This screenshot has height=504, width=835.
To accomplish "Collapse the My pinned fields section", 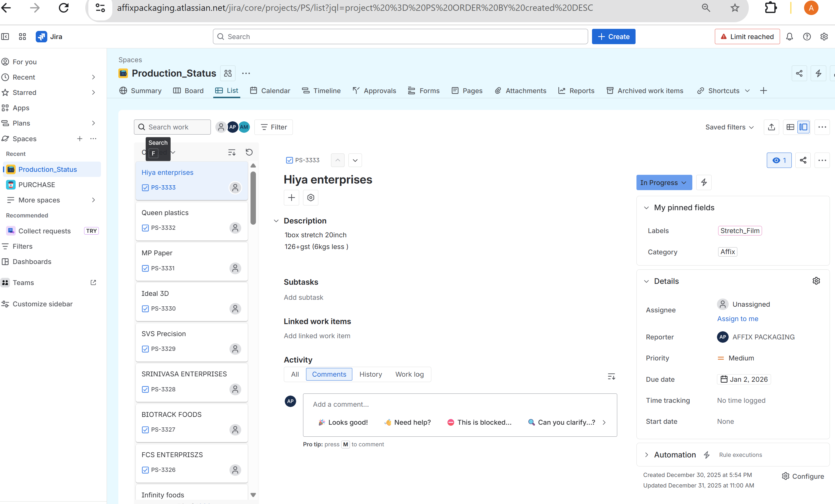I will [646, 208].
